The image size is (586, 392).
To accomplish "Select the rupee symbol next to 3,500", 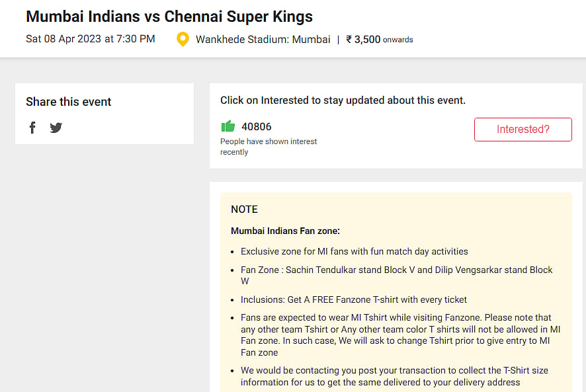I will pyautogui.click(x=349, y=39).
